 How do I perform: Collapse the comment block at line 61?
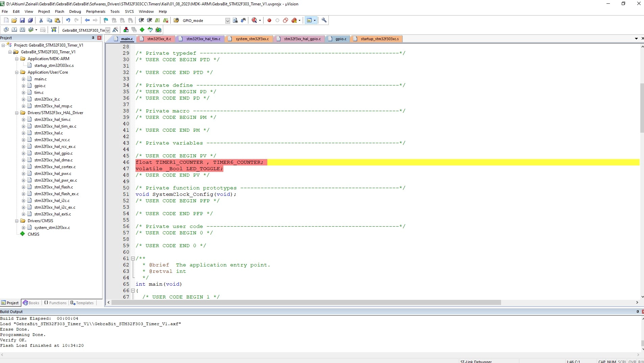[133, 259]
